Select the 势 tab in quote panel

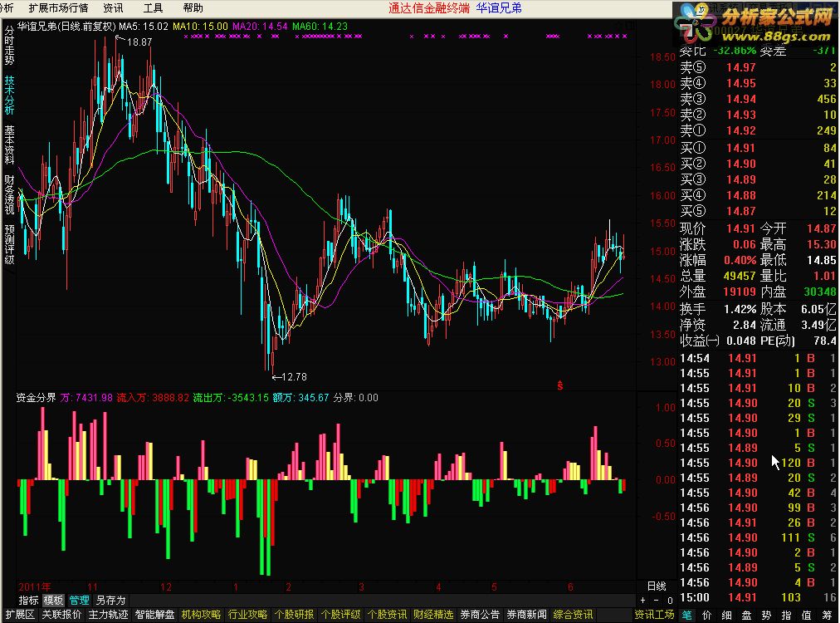(767, 615)
